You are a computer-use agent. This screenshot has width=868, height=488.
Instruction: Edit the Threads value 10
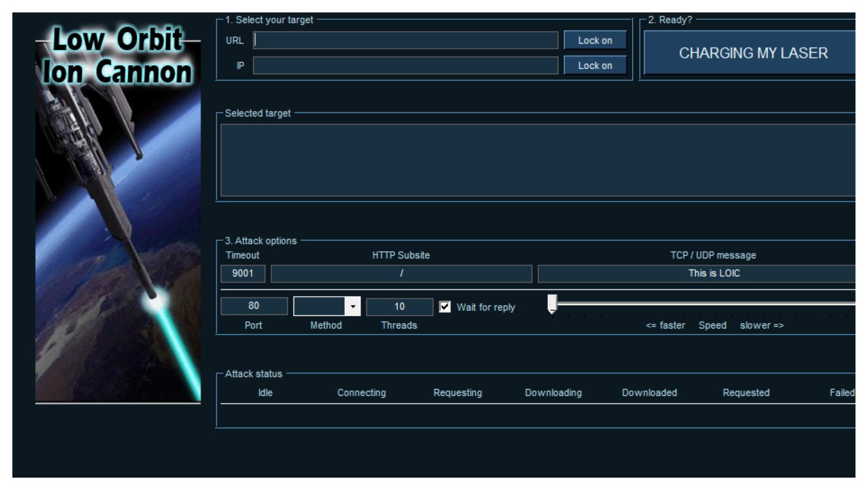pyautogui.click(x=399, y=307)
